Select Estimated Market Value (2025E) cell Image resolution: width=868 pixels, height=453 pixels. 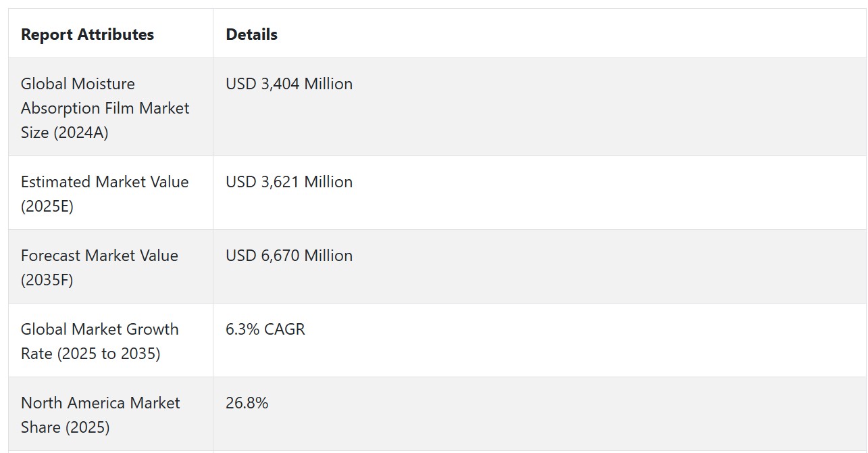coord(111,193)
